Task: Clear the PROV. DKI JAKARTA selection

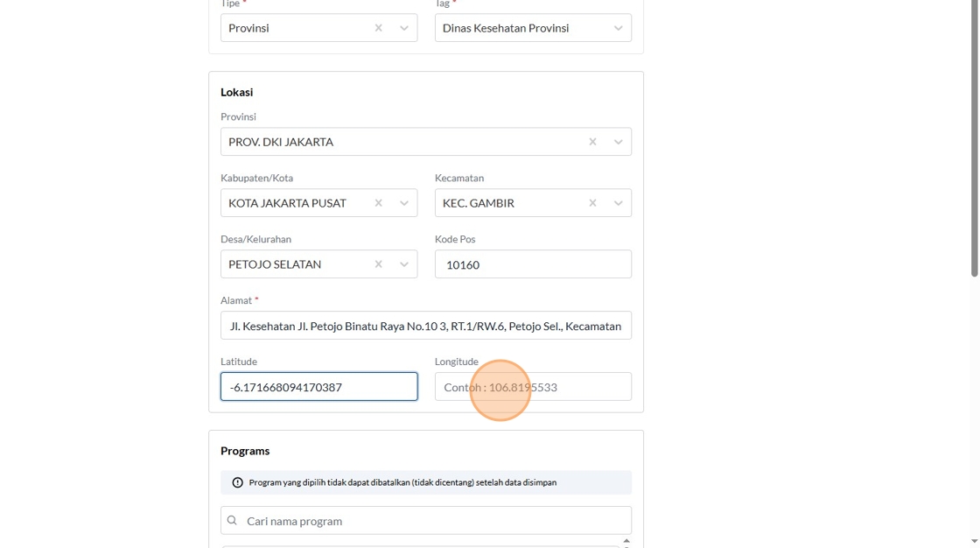Action: pos(592,142)
